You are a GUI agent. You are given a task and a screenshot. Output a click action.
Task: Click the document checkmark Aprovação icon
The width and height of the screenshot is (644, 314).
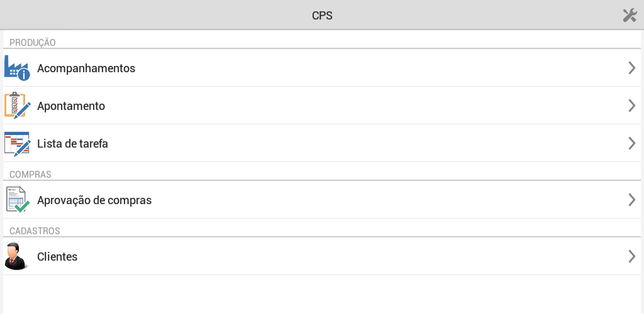point(18,200)
